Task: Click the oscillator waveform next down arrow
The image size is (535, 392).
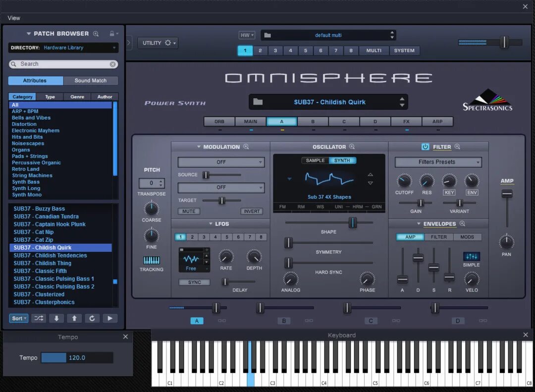Action: click(x=370, y=183)
